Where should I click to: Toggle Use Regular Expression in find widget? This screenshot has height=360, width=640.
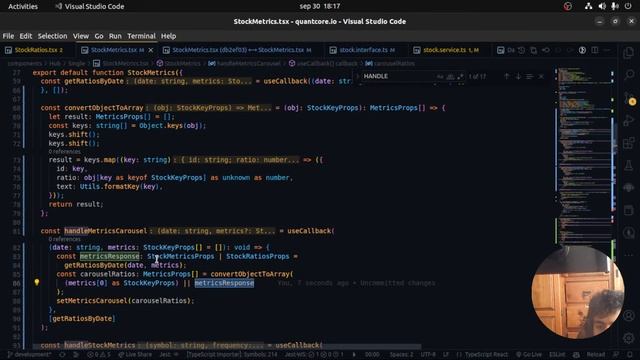click(x=460, y=76)
